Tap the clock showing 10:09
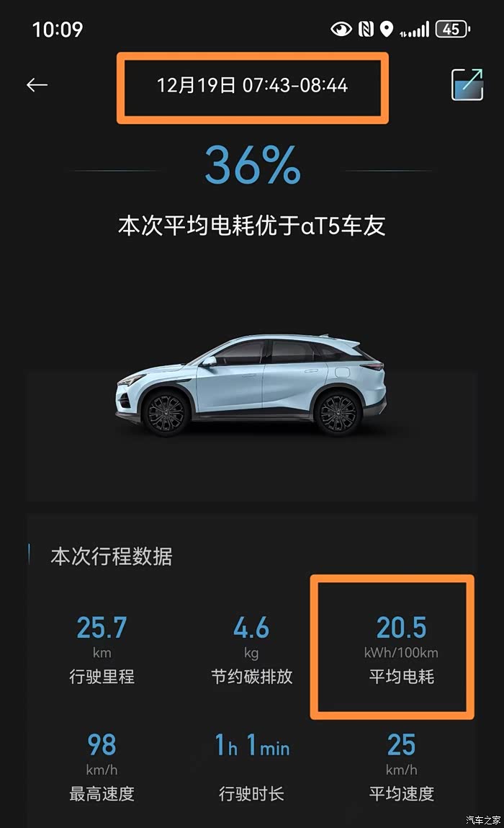 pos(58,29)
